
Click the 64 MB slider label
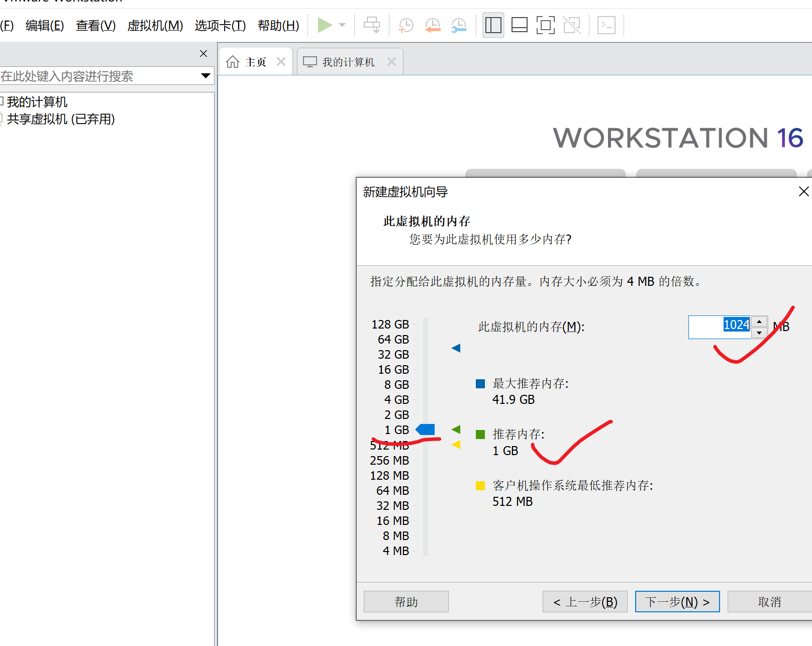392,491
